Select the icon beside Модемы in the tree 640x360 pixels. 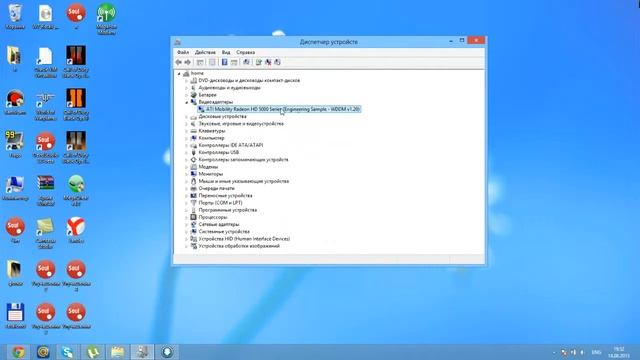click(x=193, y=167)
